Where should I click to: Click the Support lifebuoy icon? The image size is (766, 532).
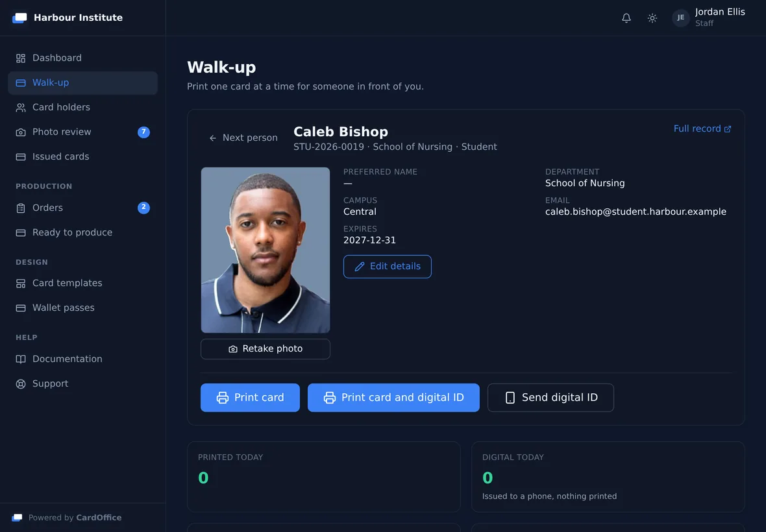21,384
